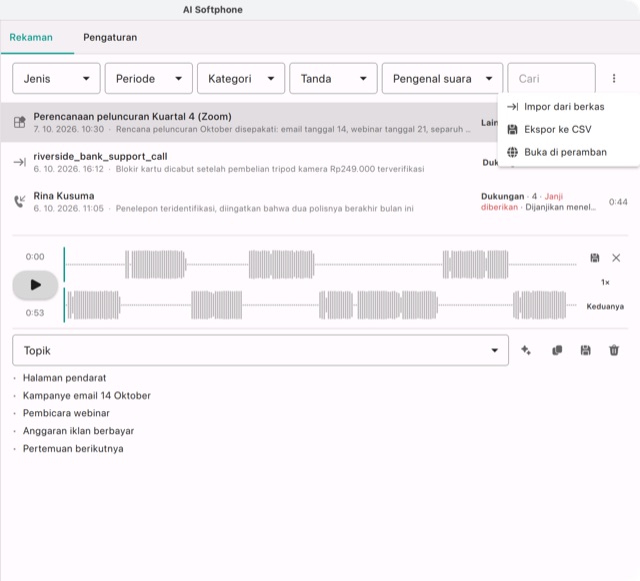Click the meeting icon beside Perencanaan peluncuran Kuartal 4
The image size is (640, 581).
click(x=20, y=122)
